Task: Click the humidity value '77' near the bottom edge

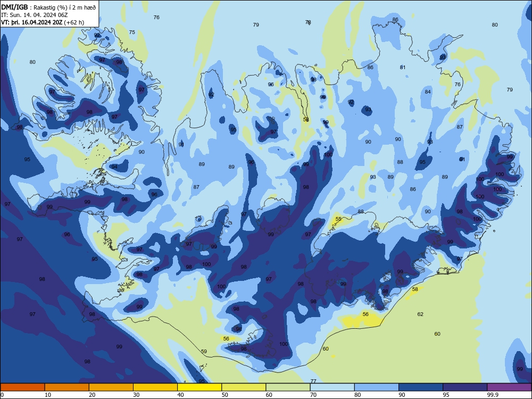Action: (313, 381)
